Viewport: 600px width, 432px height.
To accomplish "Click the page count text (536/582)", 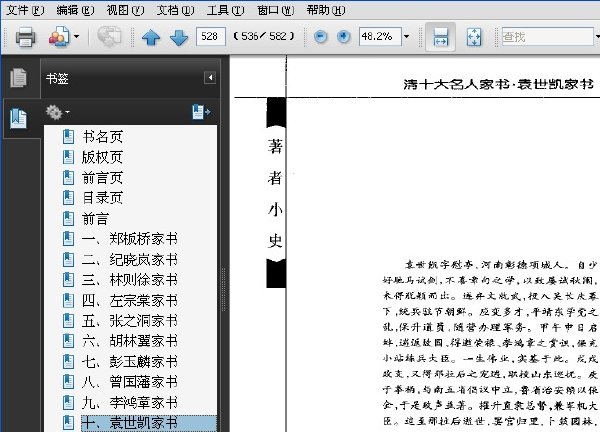I will coord(264,37).
